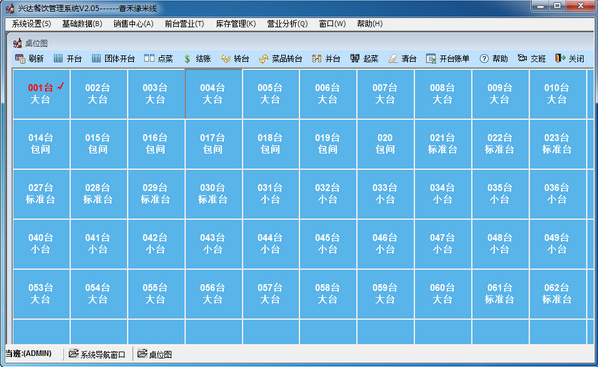Select table 017台 包间
Viewport: 598px width, 367px height.
tap(214, 144)
